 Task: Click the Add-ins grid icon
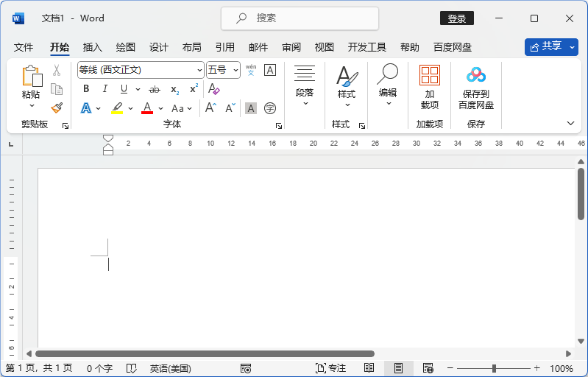point(430,75)
